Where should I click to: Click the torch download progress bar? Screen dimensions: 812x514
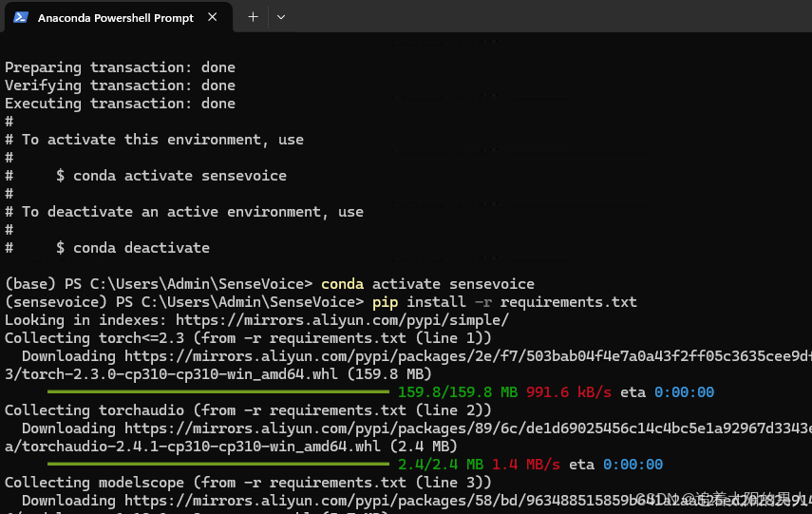pyautogui.click(x=218, y=392)
